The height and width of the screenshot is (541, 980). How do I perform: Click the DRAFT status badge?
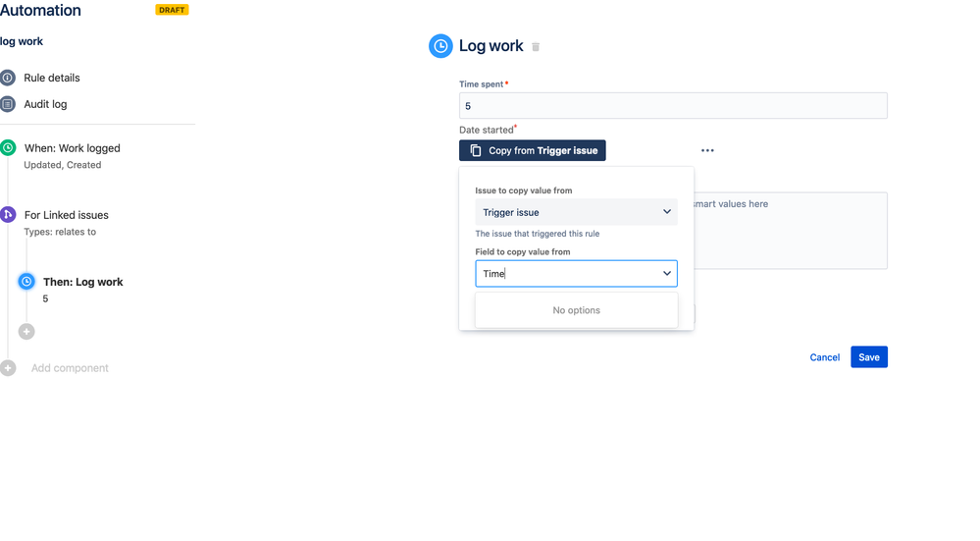[172, 10]
